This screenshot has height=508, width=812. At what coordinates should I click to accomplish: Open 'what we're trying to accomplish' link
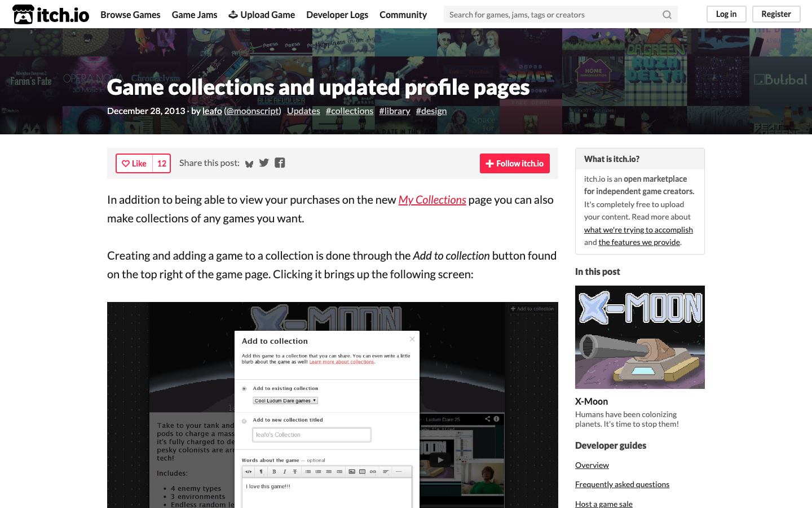638,230
